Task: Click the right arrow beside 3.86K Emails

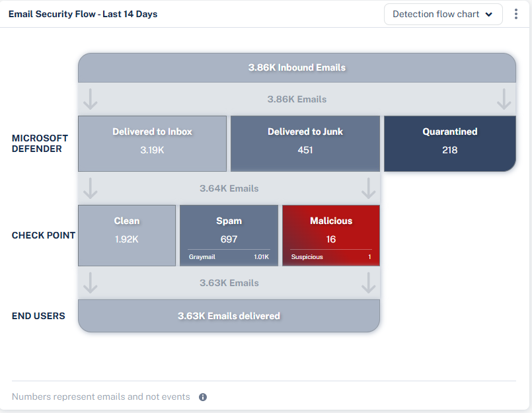Action: pos(504,99)
